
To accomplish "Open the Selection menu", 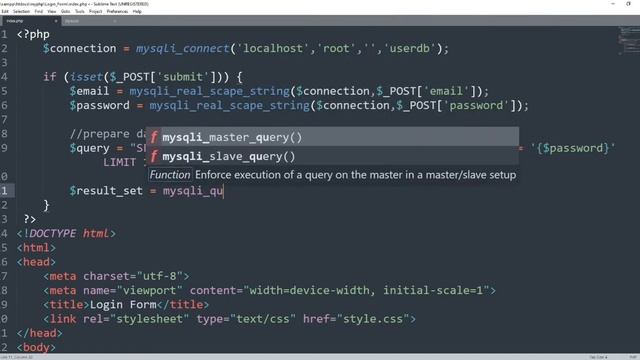I will pyautogui.click(x=21, y=11).
